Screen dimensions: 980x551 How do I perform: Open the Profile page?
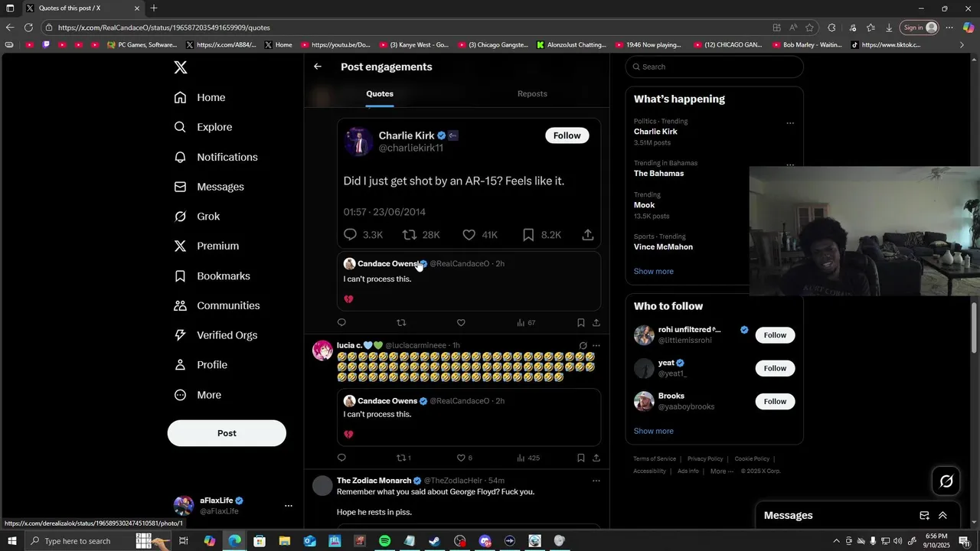pyautogui.click(x=201, y=365)
